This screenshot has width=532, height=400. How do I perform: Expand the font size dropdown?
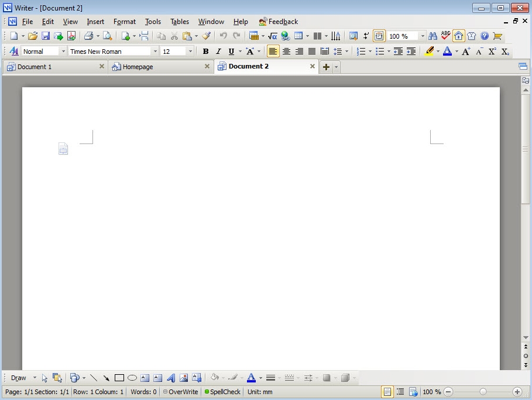click(190, 52)
